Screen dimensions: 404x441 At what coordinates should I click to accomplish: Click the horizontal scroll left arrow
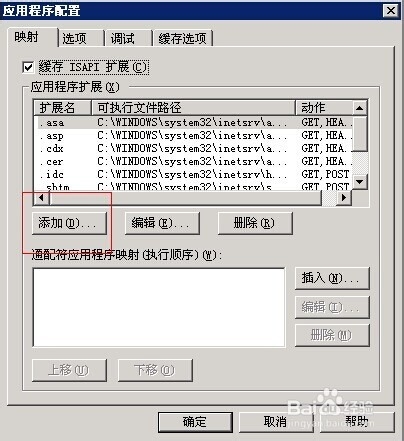41,198
